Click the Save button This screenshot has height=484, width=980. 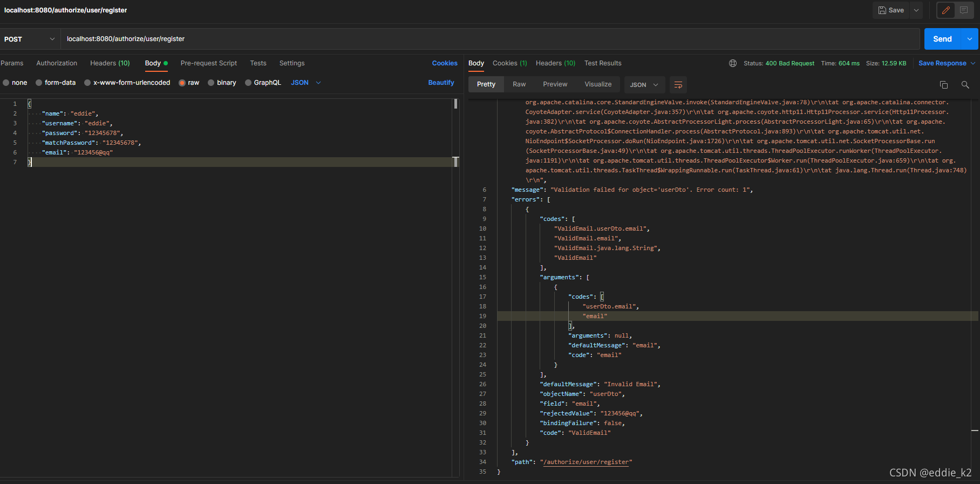(x=891, y=10)
